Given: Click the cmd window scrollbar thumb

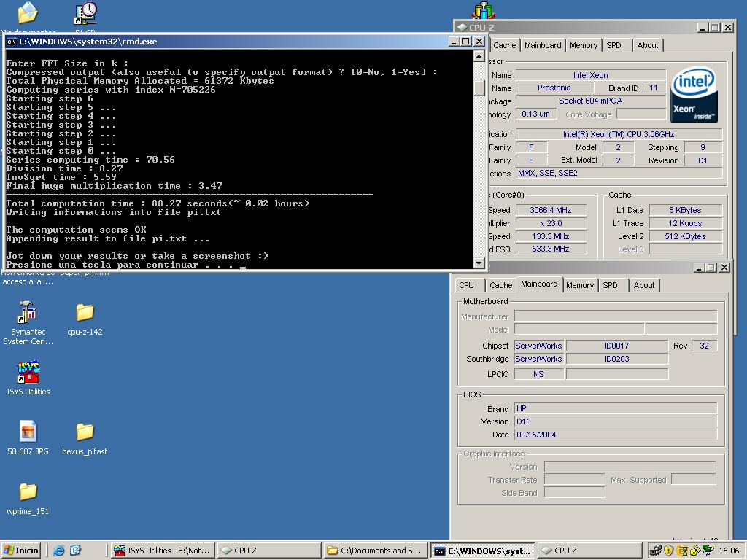Looking at the screenshot, I should (479, 88).
